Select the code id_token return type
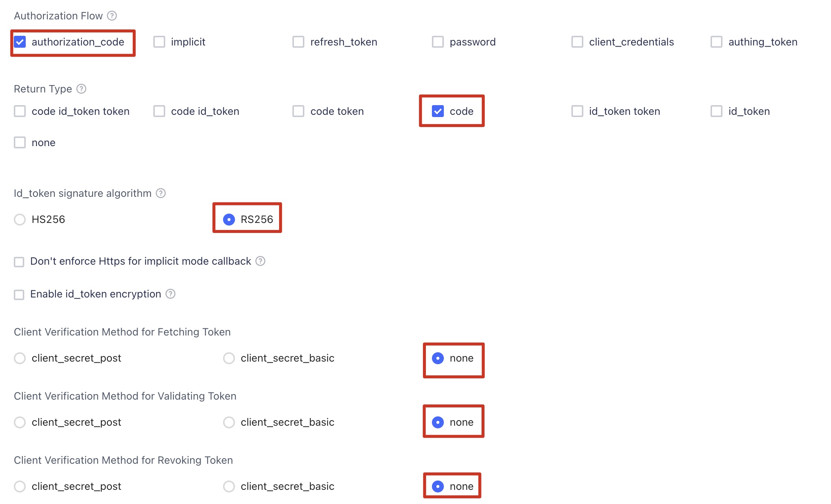 pos(159,111)
